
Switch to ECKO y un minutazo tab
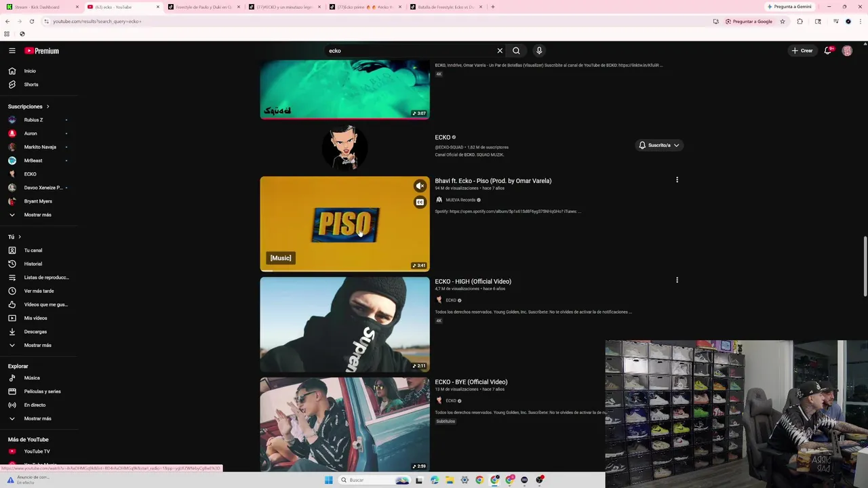click(284, 7)
